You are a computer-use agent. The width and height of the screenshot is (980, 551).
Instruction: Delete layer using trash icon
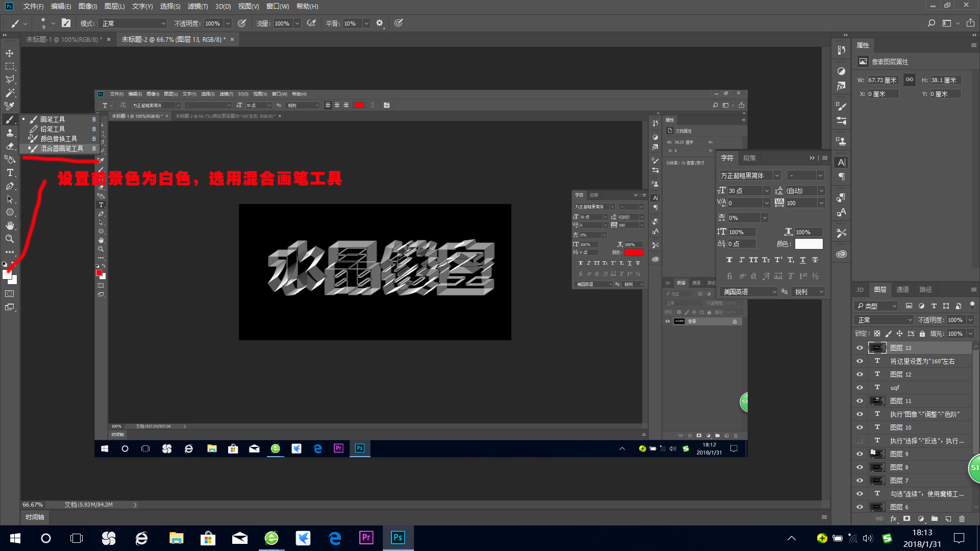click(x=962, y=519)
